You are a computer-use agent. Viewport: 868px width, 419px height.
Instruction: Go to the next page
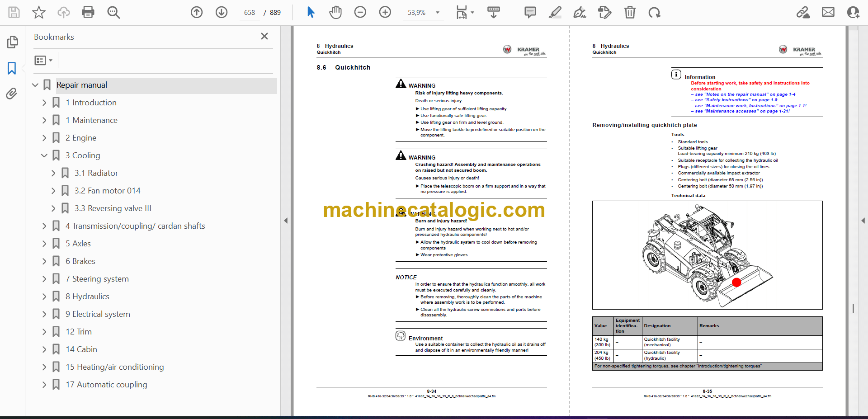[222, 12]
